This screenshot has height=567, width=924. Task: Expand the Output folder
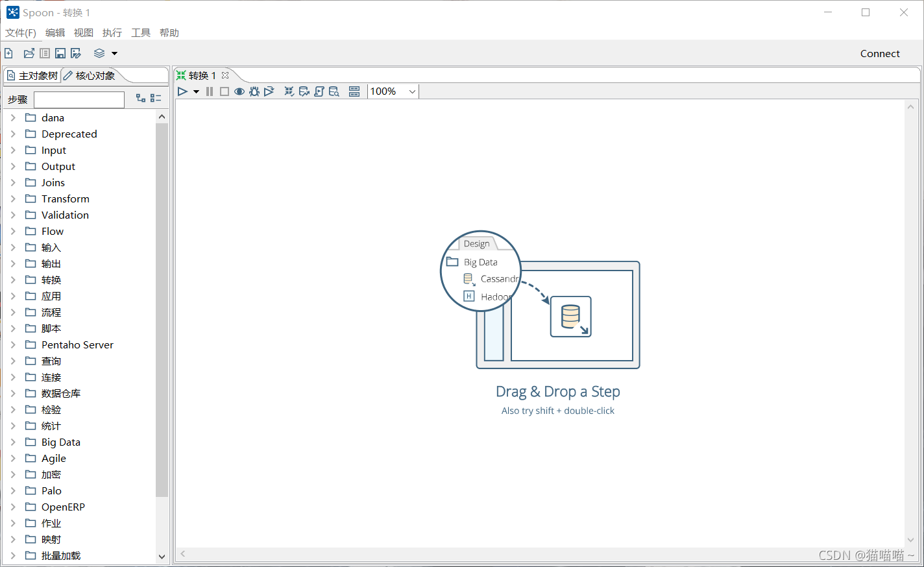[13, 166]
